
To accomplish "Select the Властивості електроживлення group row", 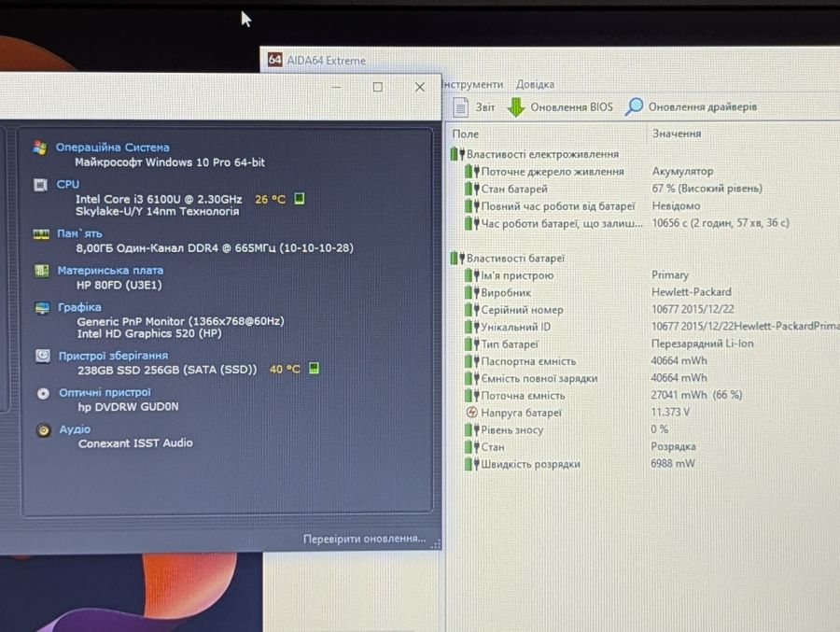I will (x=535, y=154).
